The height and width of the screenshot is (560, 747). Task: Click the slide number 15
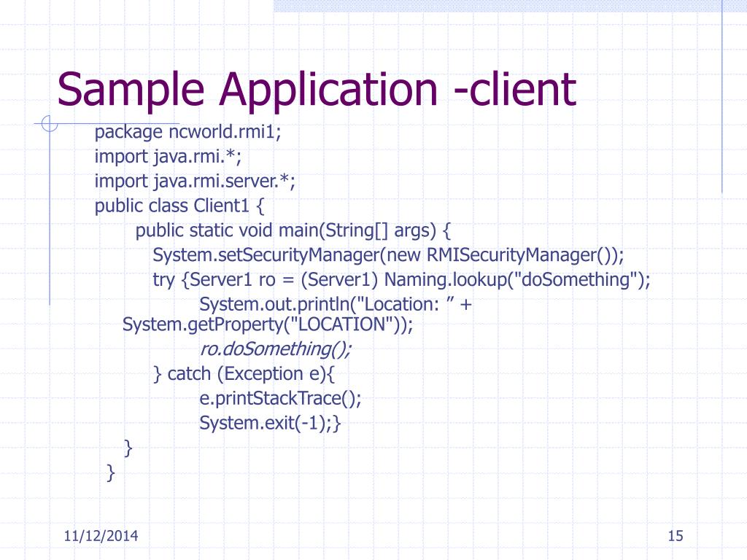[676, 536]
